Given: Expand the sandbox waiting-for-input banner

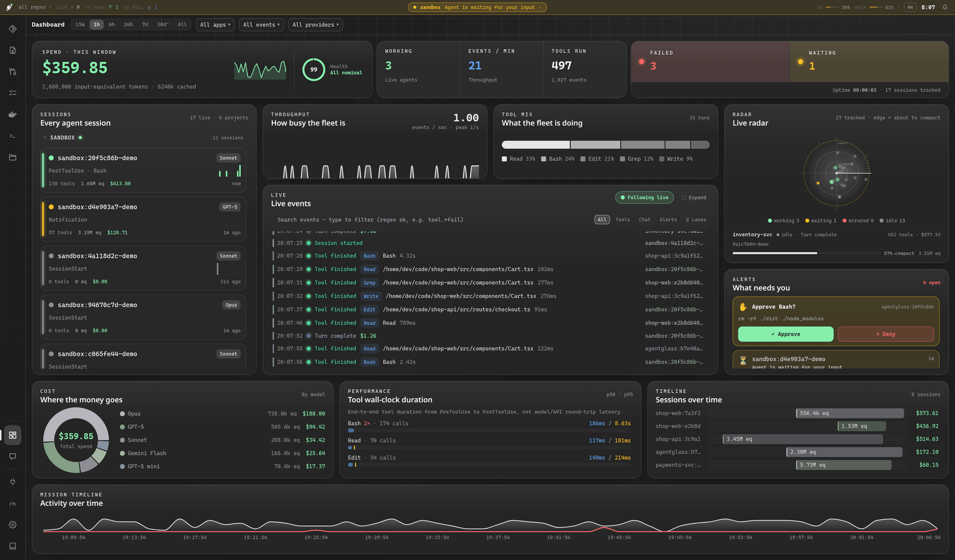Looking at the screenshot, I should (477, 7).
